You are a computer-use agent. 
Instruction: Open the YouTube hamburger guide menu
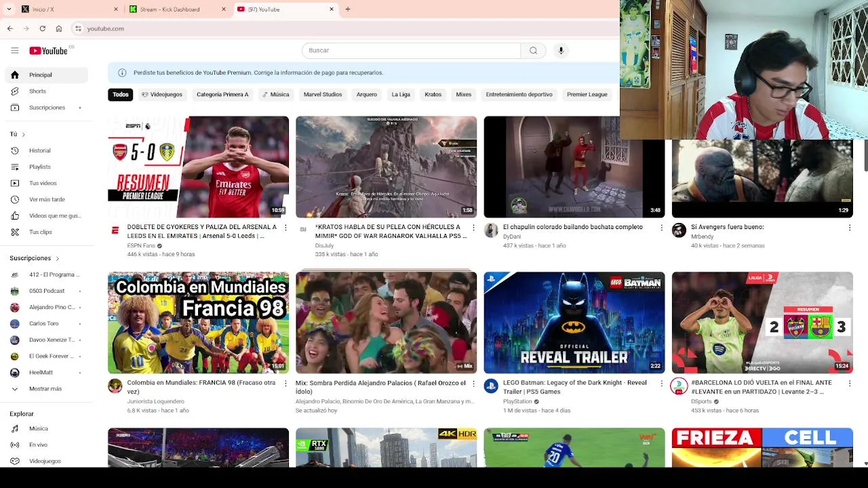click(x=14, y=50)
